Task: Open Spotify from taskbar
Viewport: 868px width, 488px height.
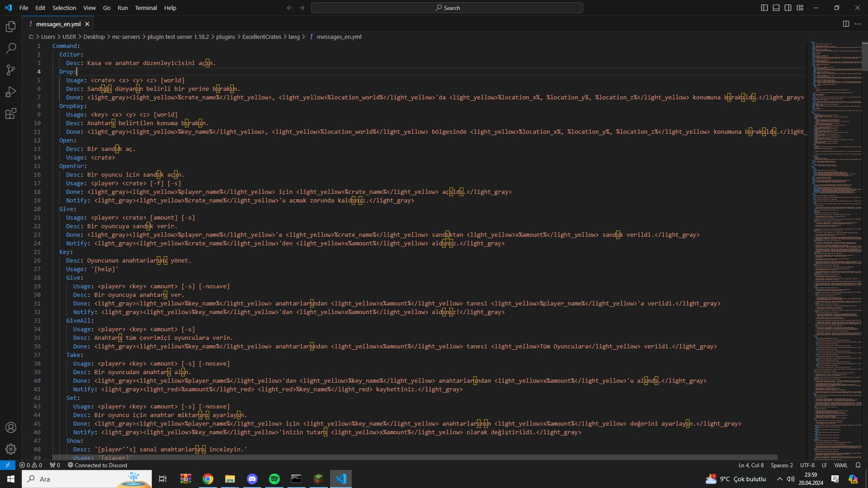Action: click(274, 479)
